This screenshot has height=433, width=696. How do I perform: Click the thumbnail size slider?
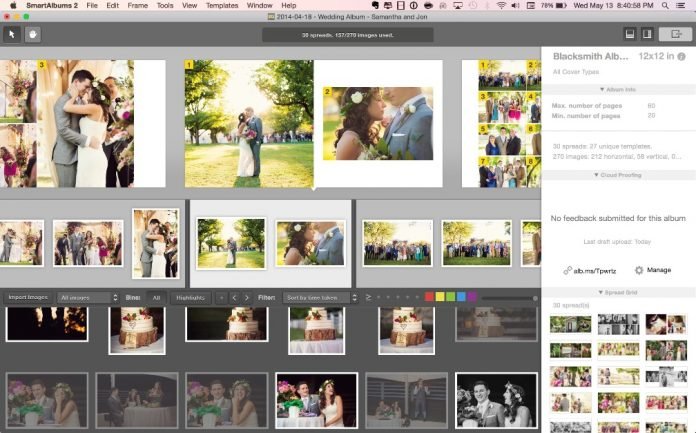pyautogui.click(x=510, y=298)
